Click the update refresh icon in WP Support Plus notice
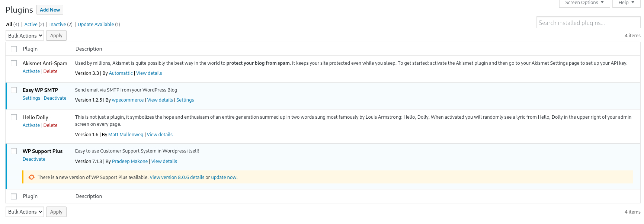This screenshot has height=224, width=644. [32, 177]
